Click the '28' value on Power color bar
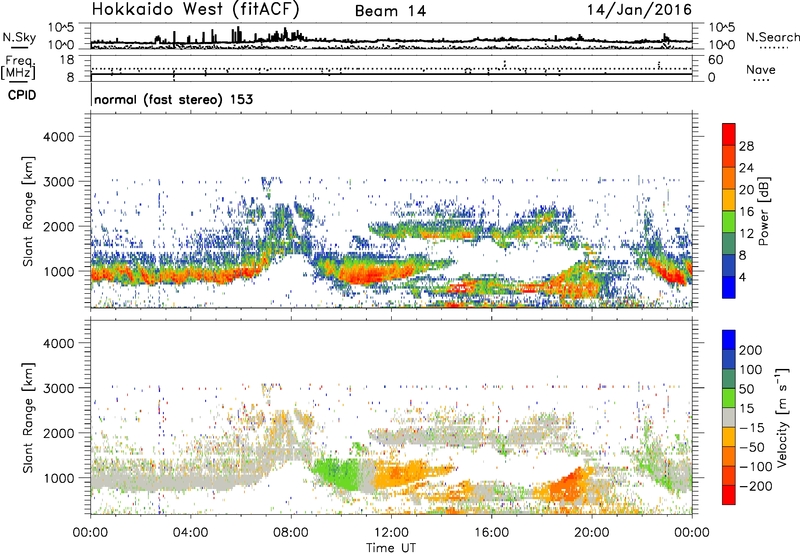 [x=746, y=146]
